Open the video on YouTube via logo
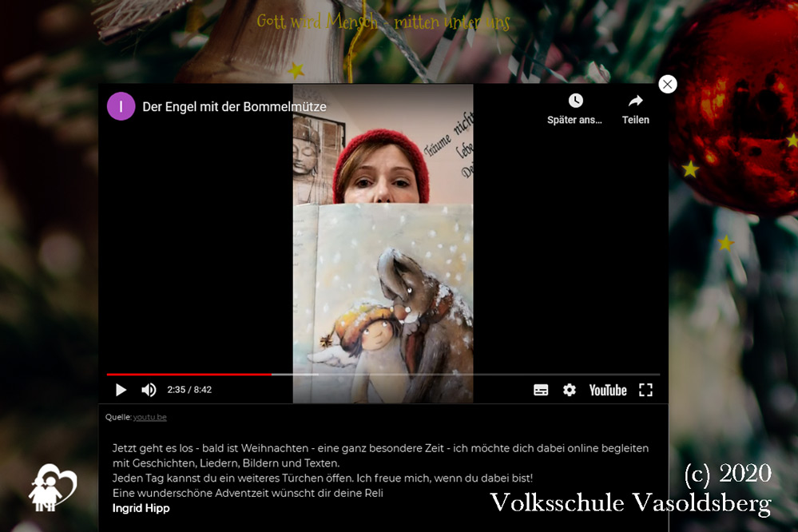Viewport: 798px width, 532px height. pos(608,391)
